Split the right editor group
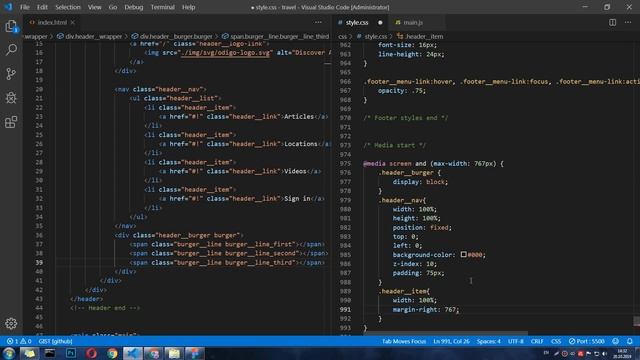Screen dimensions: 640x360 coord(612,22)
